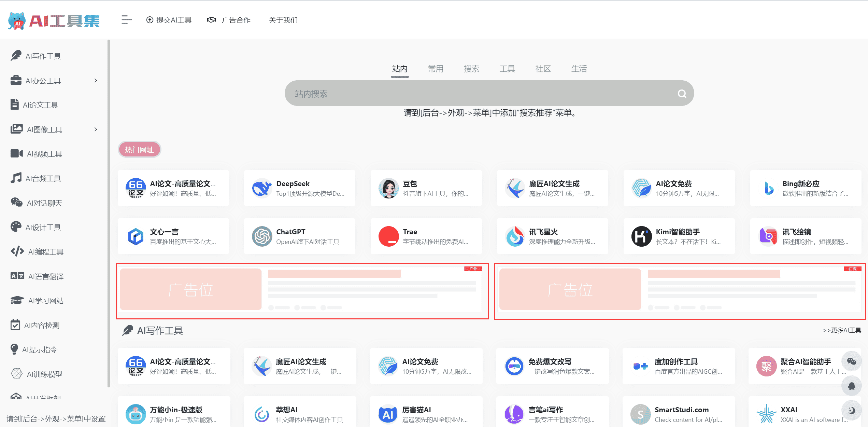Toggle the floating night mode moon button
The width and height of the screenshot is (868, 427).
click(x=851, y=410)
